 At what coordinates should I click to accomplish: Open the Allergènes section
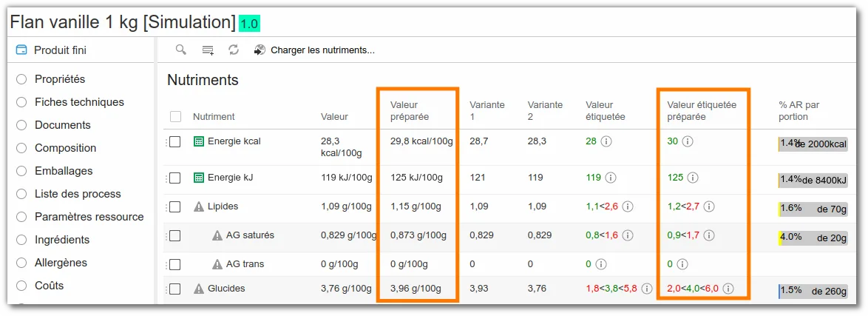point(61,263)
